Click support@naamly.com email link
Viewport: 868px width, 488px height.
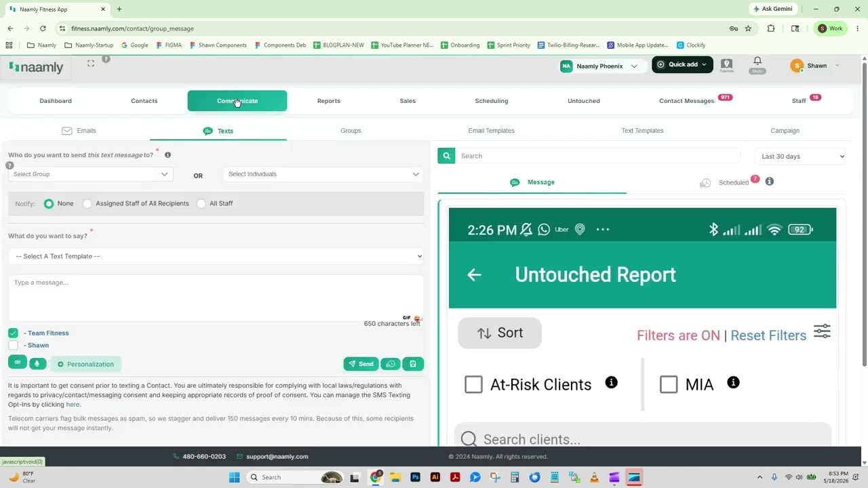(277, 457)
